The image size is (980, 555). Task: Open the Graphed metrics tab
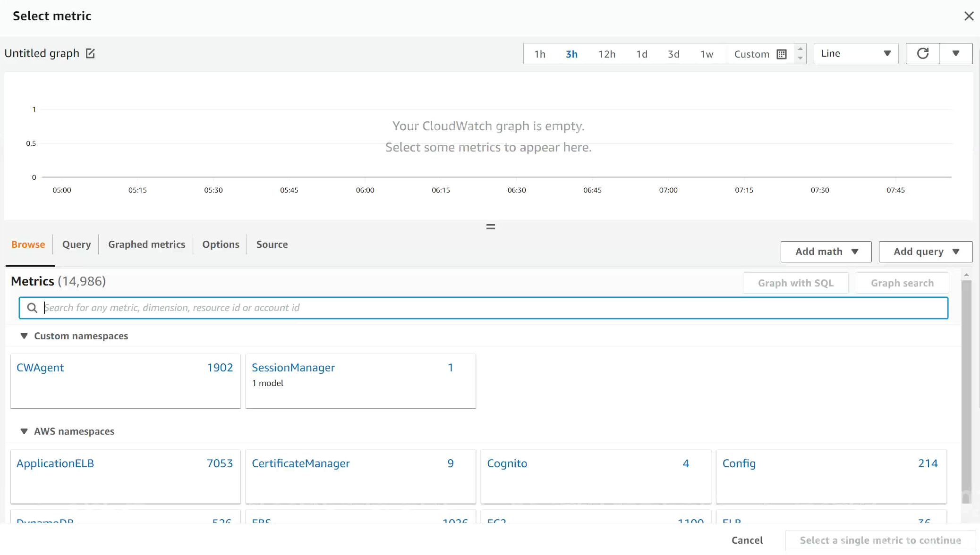[x=147, y=244]
